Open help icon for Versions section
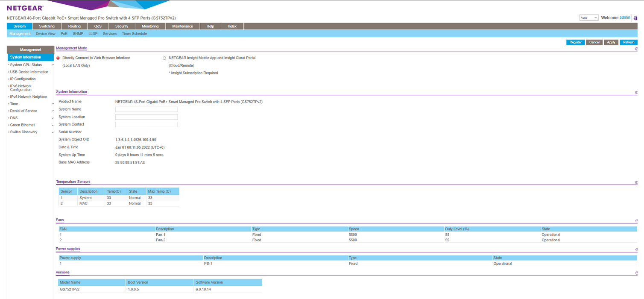 636,273
